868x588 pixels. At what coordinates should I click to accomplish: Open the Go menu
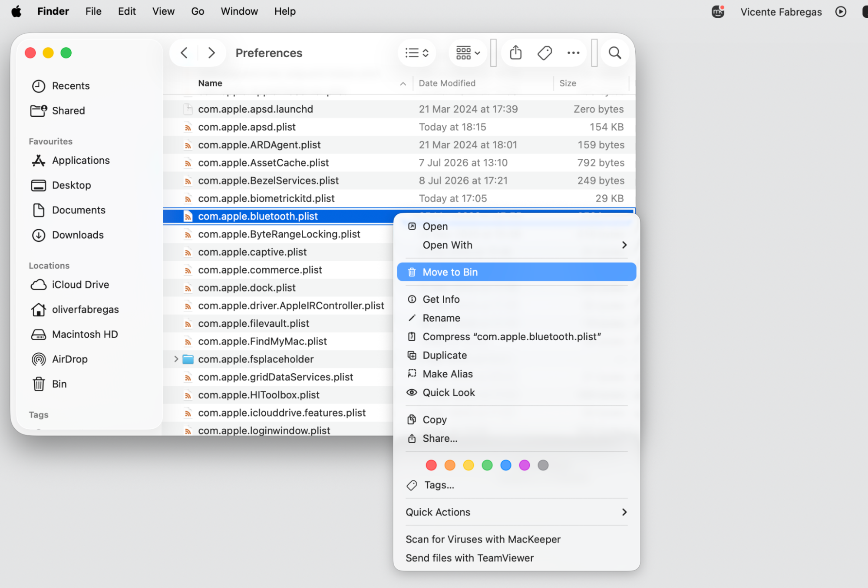[x=198, y=11]
